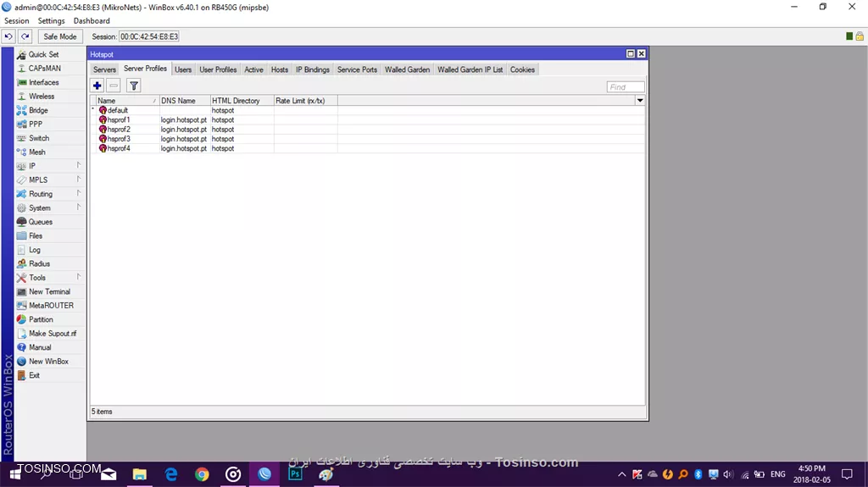Switch to the IP Bindings tab

point(313,69)
